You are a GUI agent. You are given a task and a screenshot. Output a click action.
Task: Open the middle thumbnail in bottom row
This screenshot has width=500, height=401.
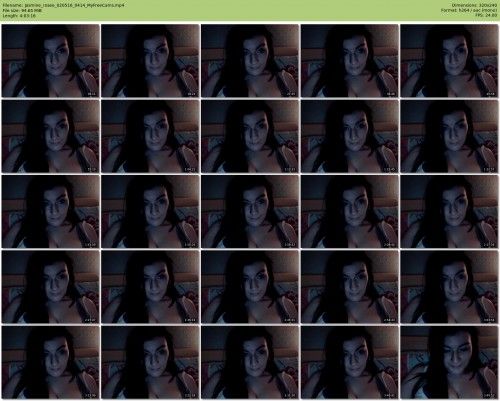pyautogui.click(x=250, y=362)
